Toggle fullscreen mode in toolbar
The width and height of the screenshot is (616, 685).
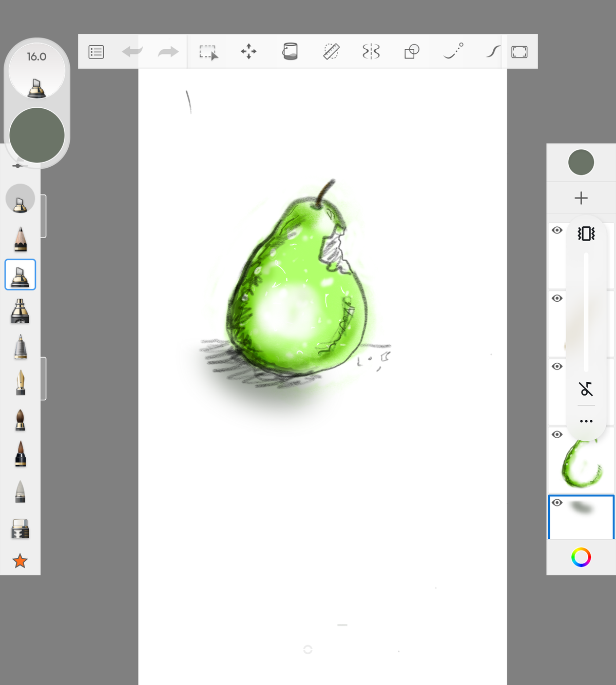click(x=519, y=52)
